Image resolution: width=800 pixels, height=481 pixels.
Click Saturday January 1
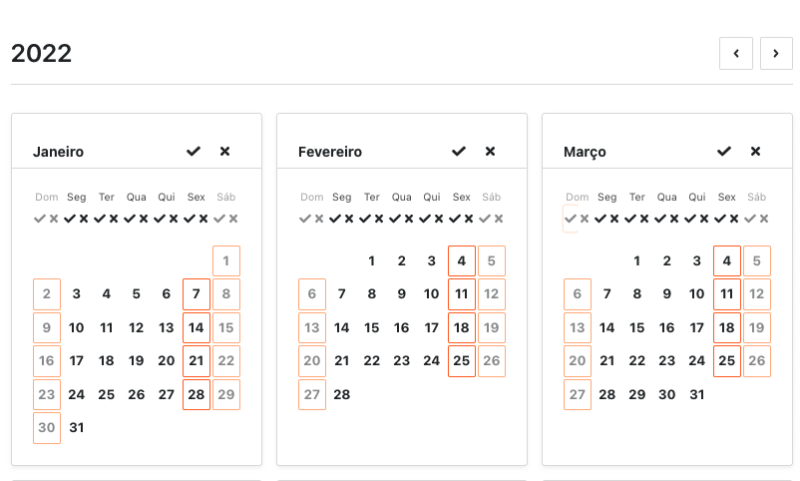click(x=226, y=261)
